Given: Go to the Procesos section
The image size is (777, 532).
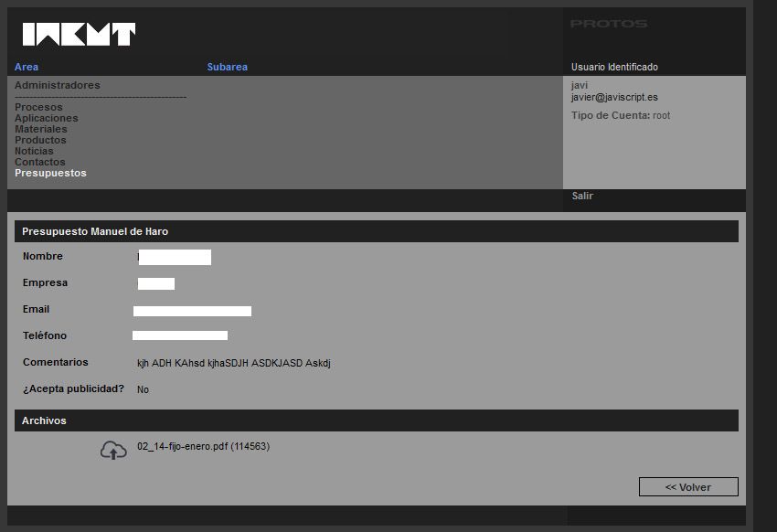Looking at the screenshot, I should coord(38,107).
